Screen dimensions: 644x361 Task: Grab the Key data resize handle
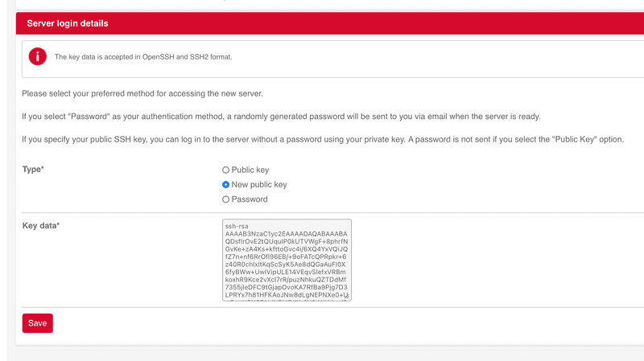pos(347,297)
